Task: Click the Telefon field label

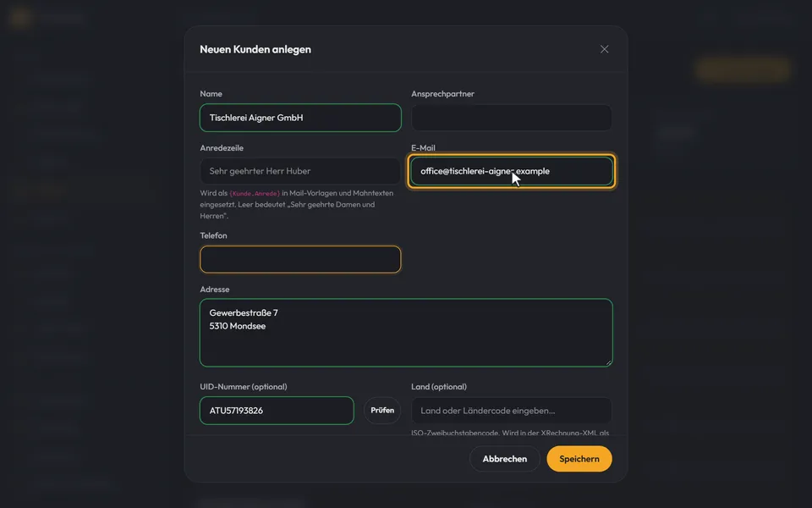Action: pos(213,235)
